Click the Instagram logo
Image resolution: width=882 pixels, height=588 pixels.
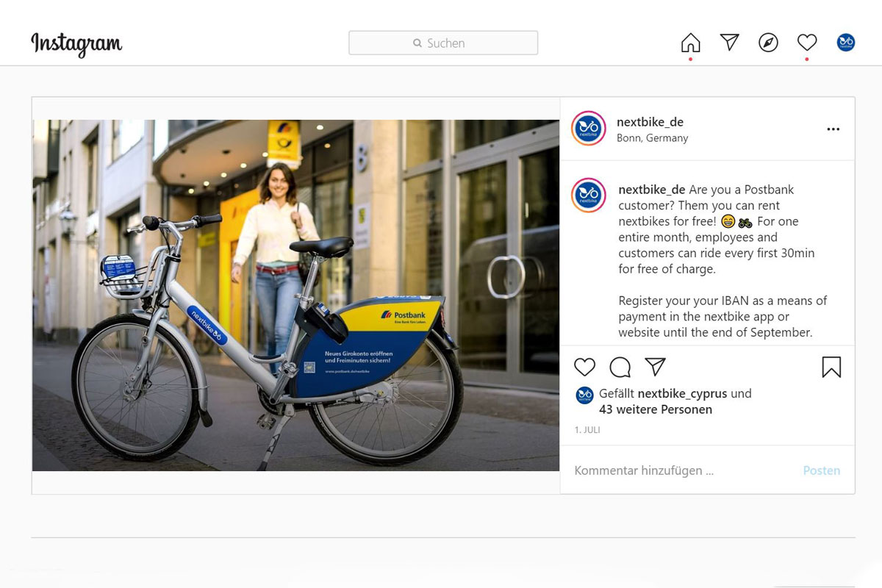(76, 44)
